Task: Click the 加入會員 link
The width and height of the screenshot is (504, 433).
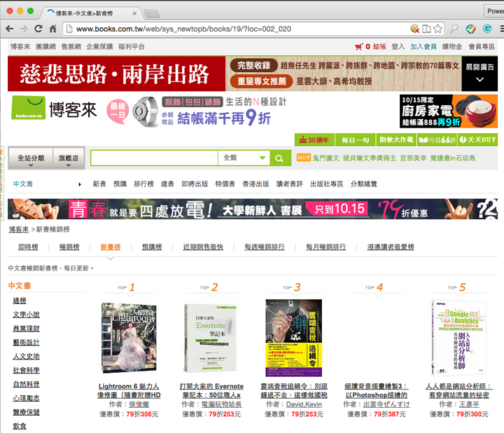Action: pos(423,47)
